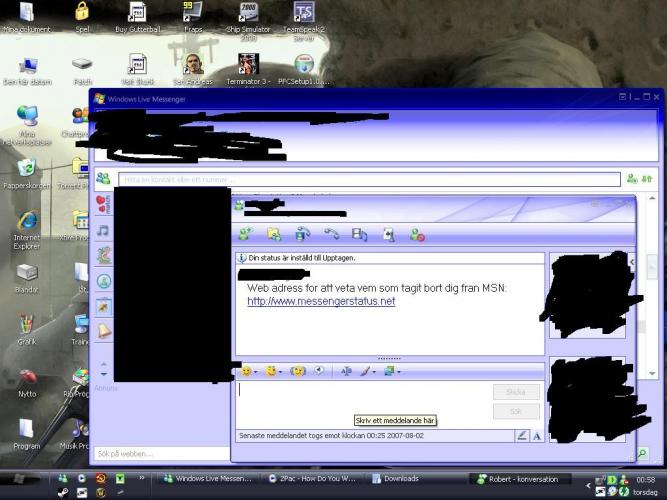Image resolution: width=667 pixels, height=500 pixels.
Task: Open the Spel padlock desktop icon
Action: click(x=82, y=17)
